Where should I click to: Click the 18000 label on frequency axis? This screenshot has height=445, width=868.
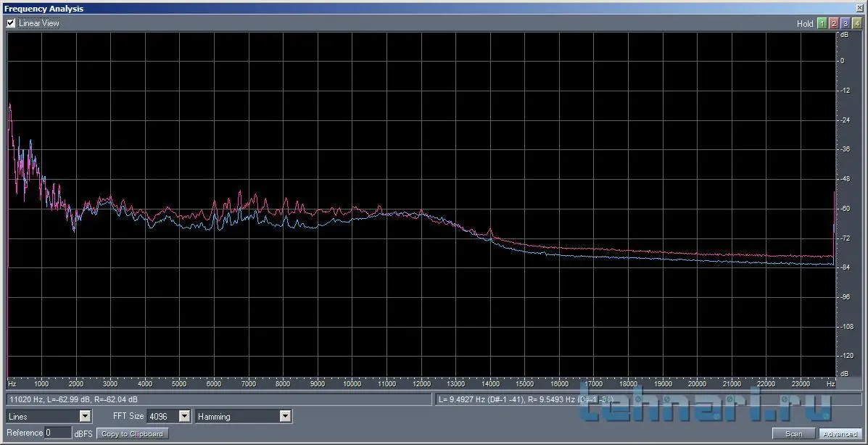click(628, 383)
